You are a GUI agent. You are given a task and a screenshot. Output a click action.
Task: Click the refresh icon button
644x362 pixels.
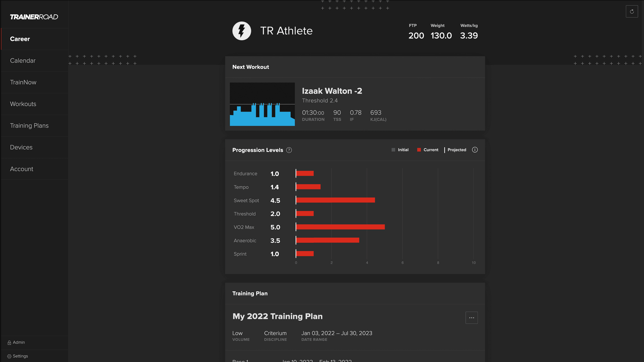click(632, 11)
